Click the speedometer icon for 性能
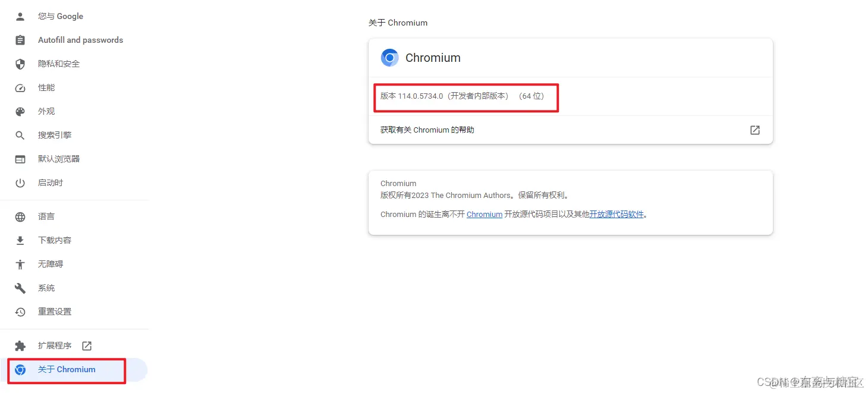This screenshot has height=393, width=868. click(20, 87)
